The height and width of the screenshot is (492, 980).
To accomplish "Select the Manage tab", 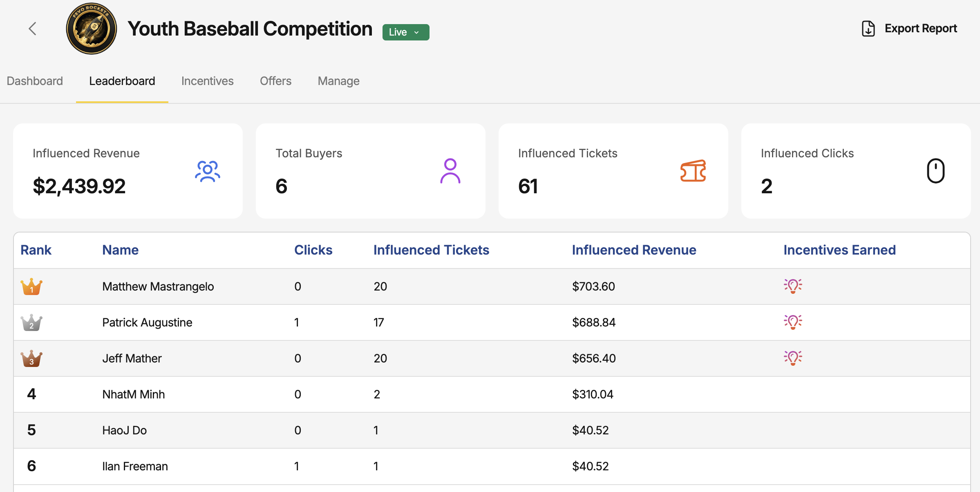I will point(338,81).
